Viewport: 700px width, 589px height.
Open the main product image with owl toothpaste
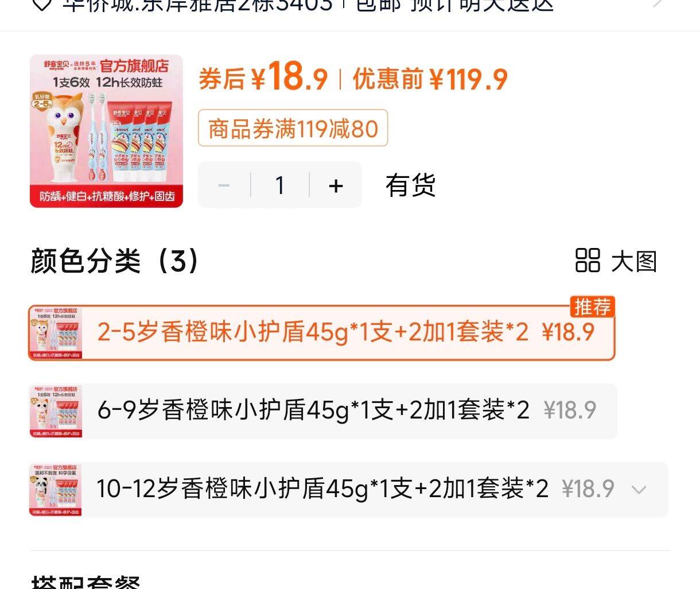[106, 131]
